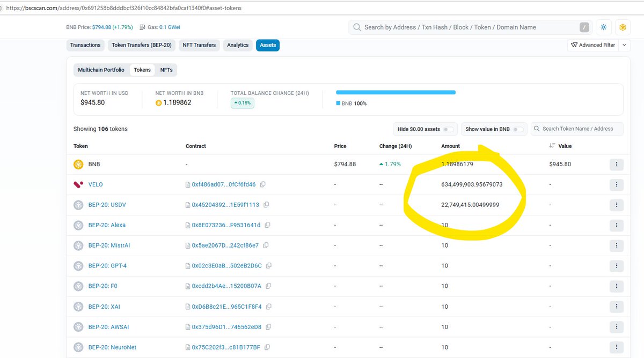
Task: Open the NFT Transfers tab
Action: (199, 45)
